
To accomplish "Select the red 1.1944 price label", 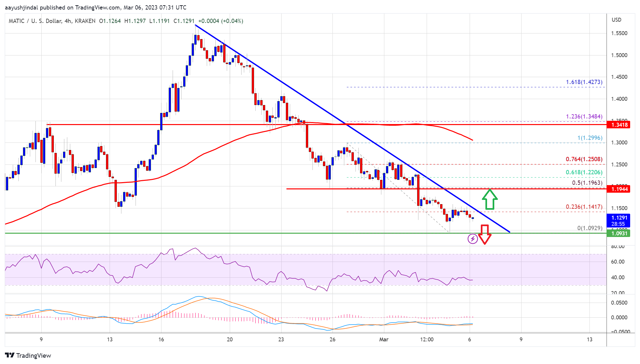I will 618,189.
